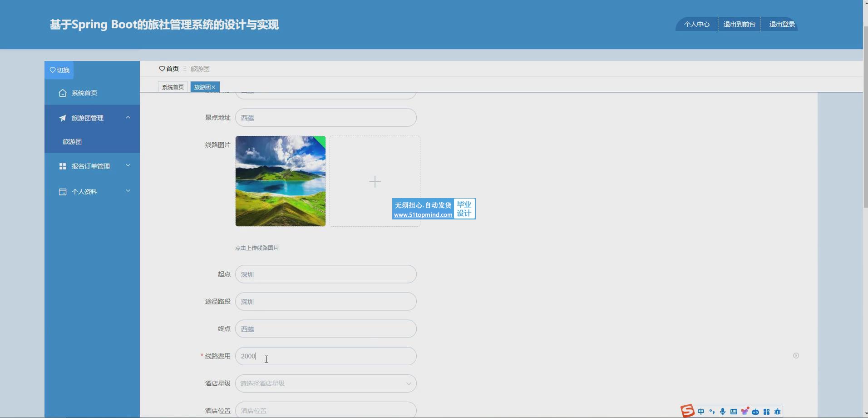Click 旅游团 breadcrumb text
This screenshot has width=868, height=418.
(200, 69)
